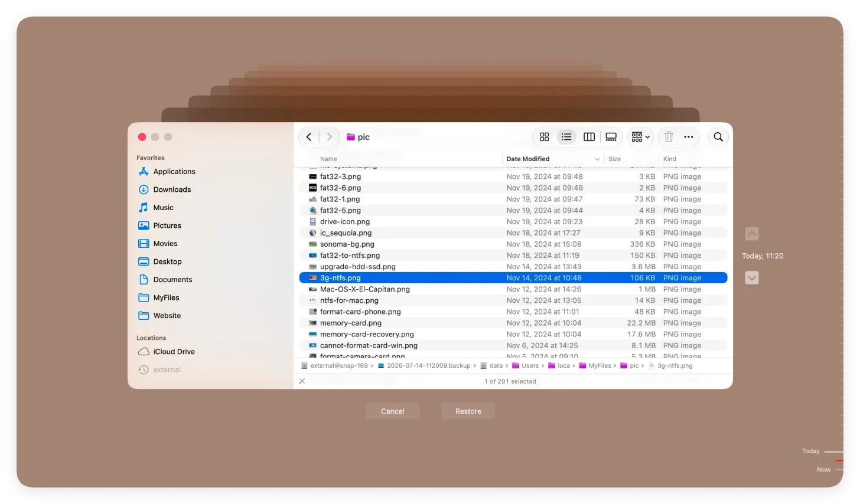The height and width of the screenshot is (504, 860).
Task: Select the file memory-card.png
Action: pos(513,323)
